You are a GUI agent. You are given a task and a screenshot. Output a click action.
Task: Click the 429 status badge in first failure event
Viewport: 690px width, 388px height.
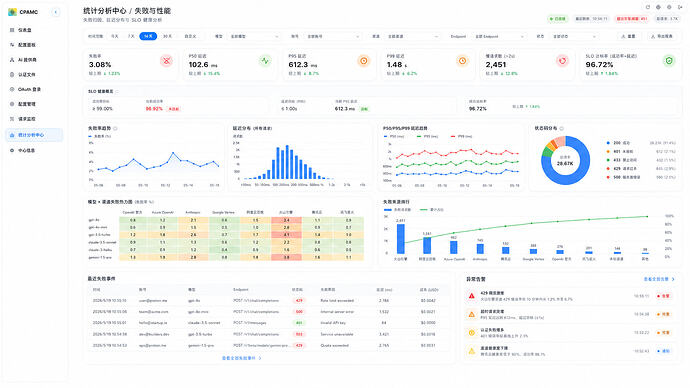[299, 300]
